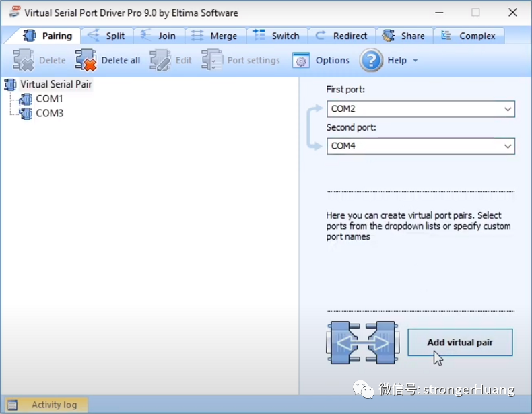The width and height of the screenshot is (532, 414).
Task: Click the Pairing tab connector icon
Action: coord(29,35)
